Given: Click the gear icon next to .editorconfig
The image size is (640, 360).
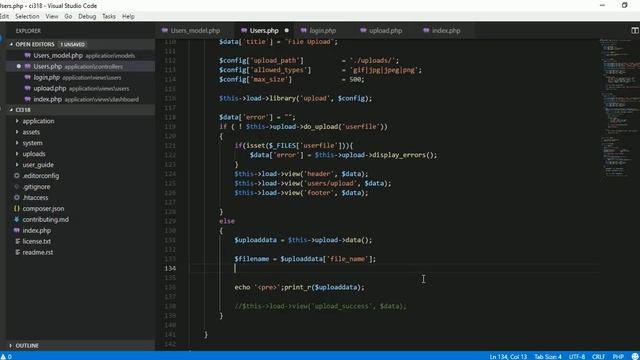Looking at the screenshot, I should (17, 176).
